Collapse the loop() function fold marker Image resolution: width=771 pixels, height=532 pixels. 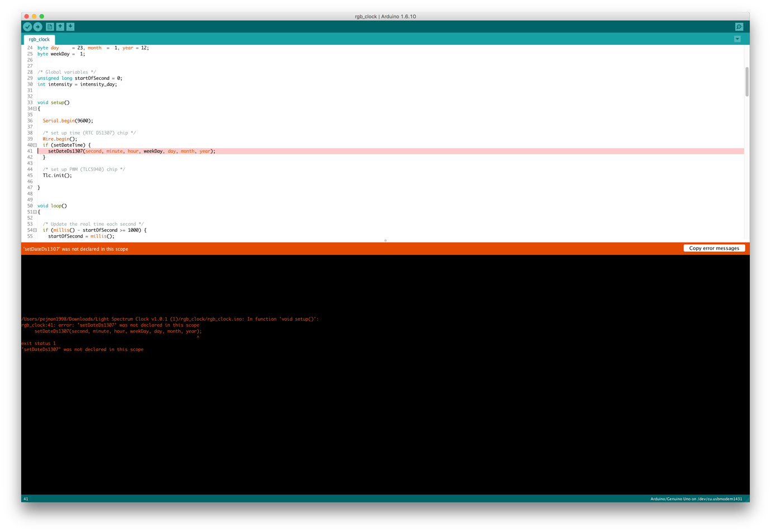[34, 212]
